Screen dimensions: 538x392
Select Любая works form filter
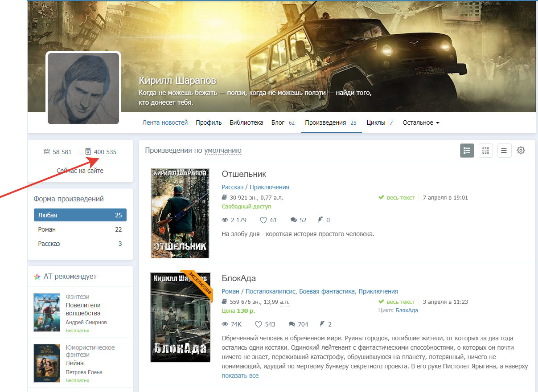[80, 215]
